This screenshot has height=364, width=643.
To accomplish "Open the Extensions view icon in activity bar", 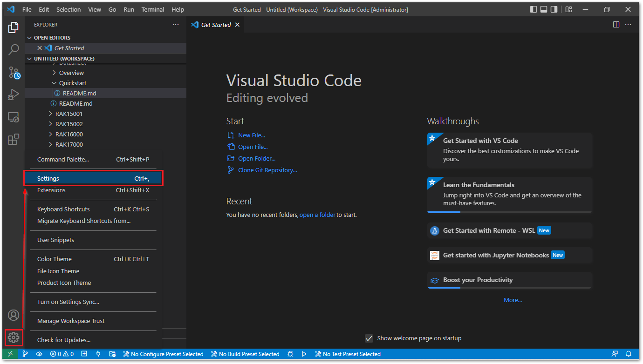I will [x=14, y=139].
